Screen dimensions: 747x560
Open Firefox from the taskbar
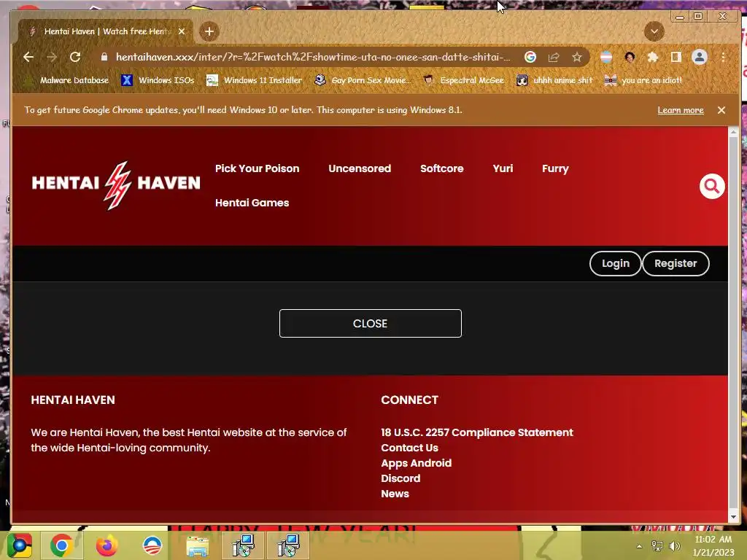click(x=107, y=545)
